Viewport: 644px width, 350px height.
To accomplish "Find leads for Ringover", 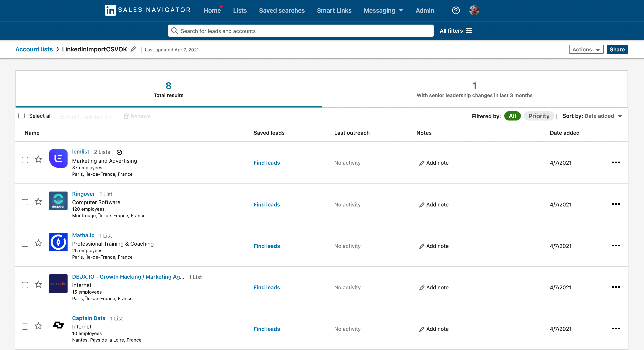I will (267, 205).
